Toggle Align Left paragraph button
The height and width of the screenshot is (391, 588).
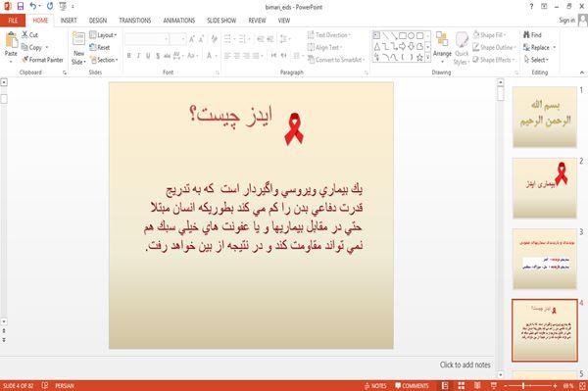tap(227, 56)
